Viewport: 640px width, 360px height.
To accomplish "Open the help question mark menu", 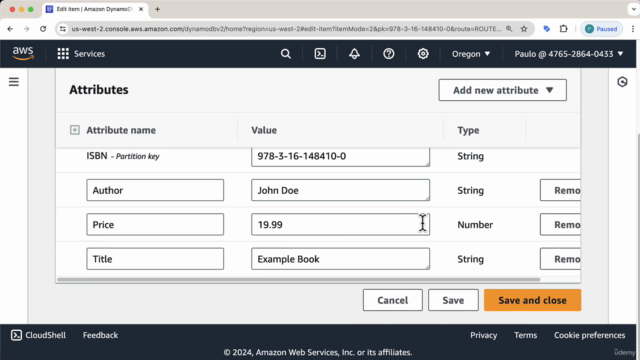I will 389,53.
